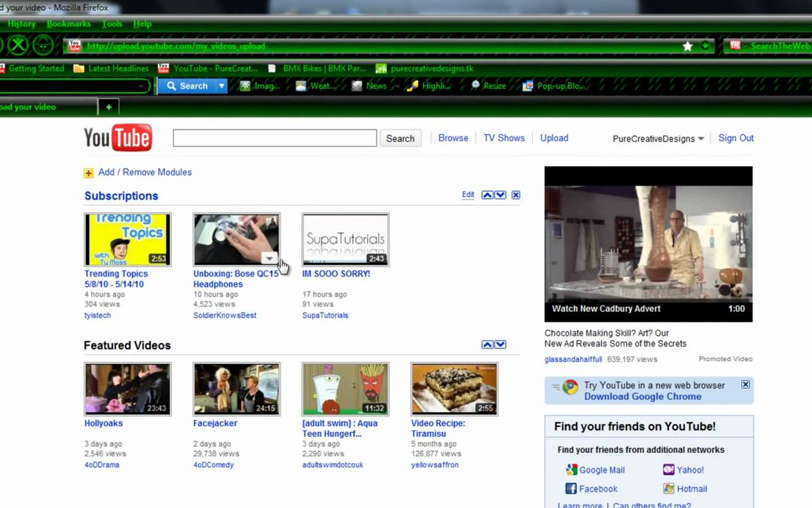
Task: Open the tyistech channel link
Action: (x=97, y=315)
